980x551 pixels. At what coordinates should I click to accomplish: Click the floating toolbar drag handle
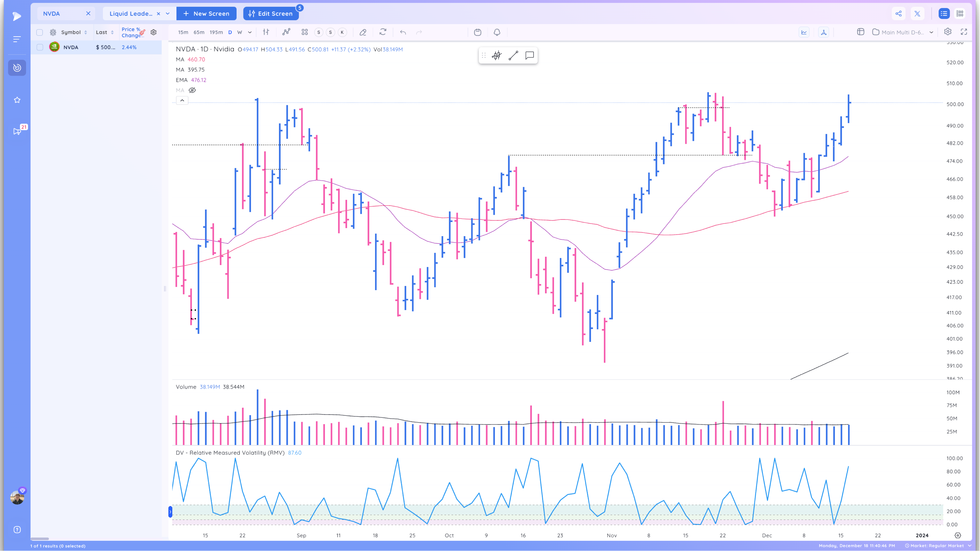(484, 55)
